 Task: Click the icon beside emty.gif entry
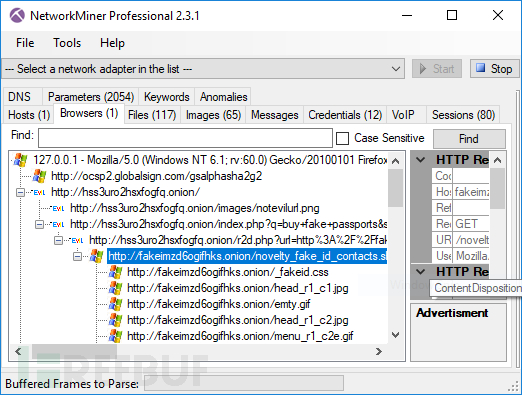tap(115, 304)
